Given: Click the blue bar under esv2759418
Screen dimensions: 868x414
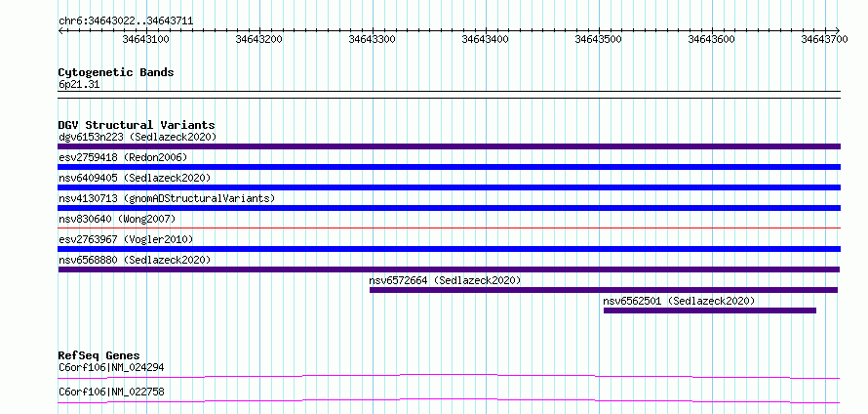Looking at the screenshot, I should point(449,167).
